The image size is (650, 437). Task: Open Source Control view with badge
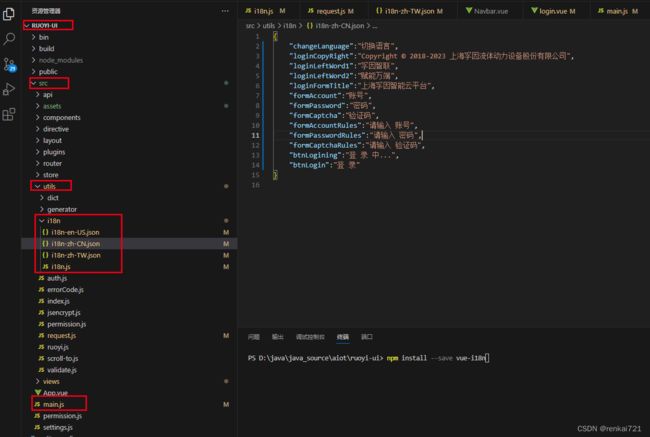(9, 64)
